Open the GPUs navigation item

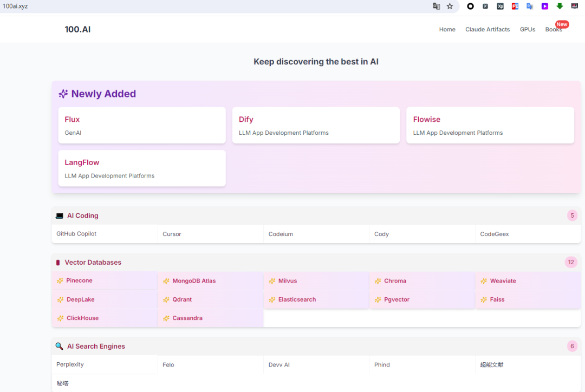(x=528, y=30)
